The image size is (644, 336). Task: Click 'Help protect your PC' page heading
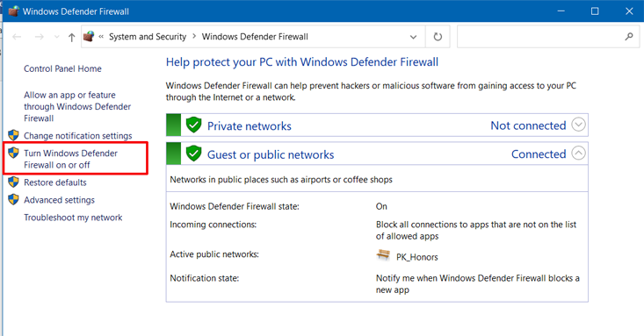coord(302,62)
